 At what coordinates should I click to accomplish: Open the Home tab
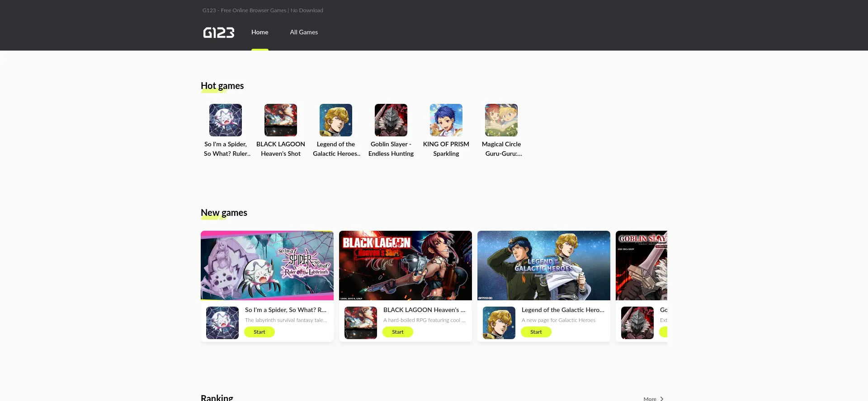pyautogui.click(x=260, y=32)
